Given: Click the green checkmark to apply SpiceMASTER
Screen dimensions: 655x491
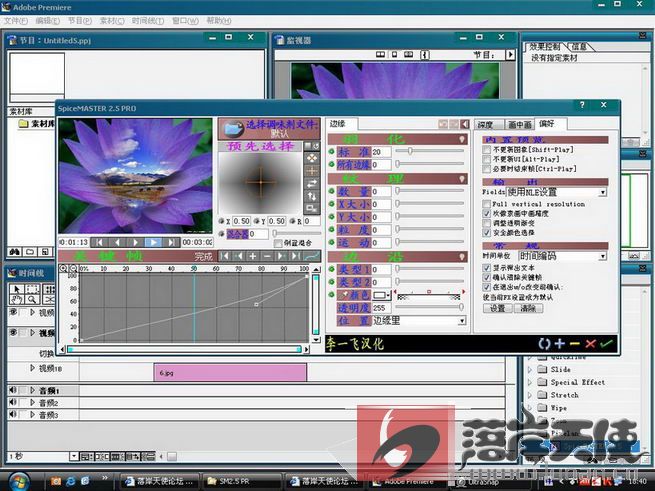Looking at the screenshot, I should coord(606,343).
